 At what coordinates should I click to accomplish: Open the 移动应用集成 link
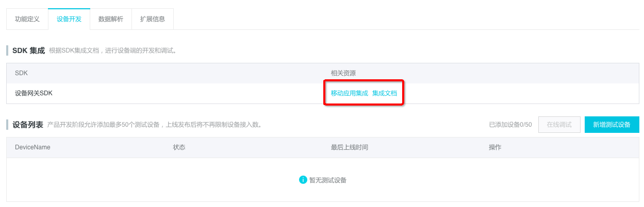(350, 93)
